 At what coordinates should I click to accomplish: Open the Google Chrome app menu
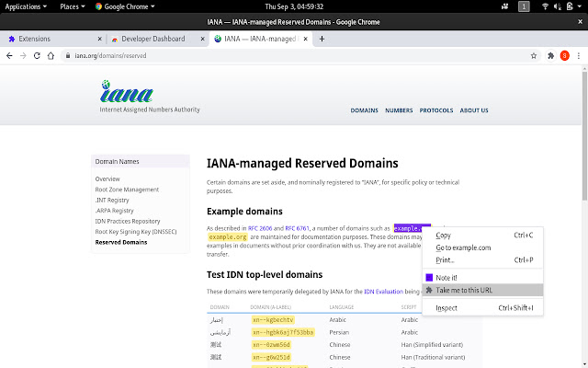125,6
